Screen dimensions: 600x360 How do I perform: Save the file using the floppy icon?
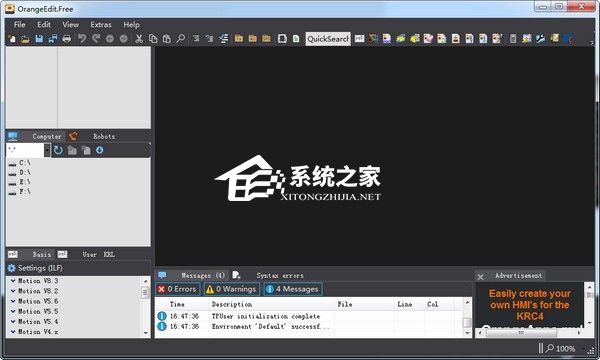39,39
